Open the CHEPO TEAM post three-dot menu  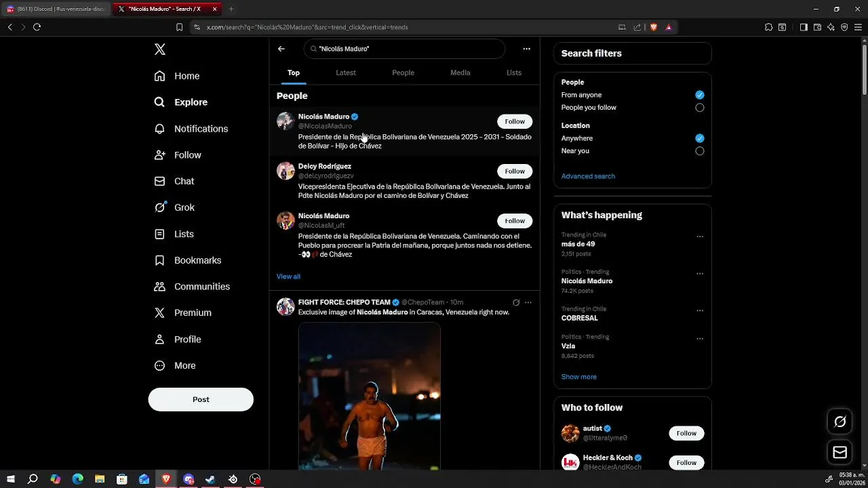pos(528,302)
